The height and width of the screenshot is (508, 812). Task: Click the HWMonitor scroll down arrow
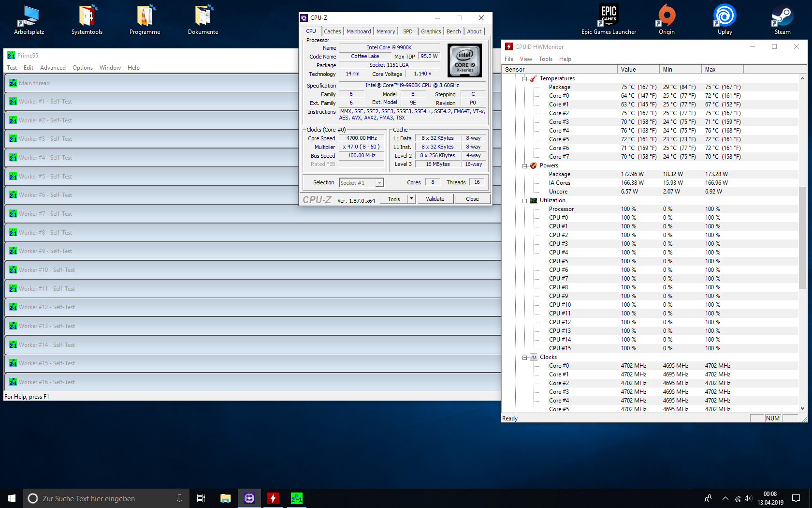click(x=802, y=408)
